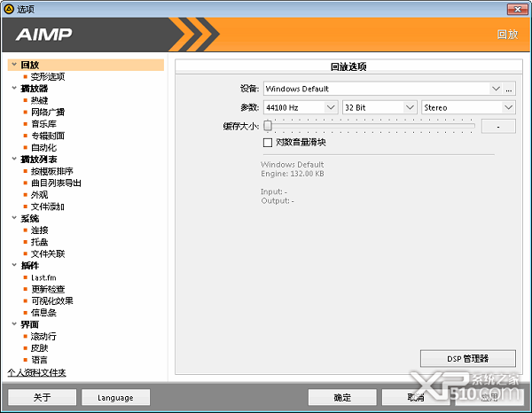The height and width of the screenshot is (413, 532).
Task: Open the Last.fm plugin page
Action: point(43,277)
